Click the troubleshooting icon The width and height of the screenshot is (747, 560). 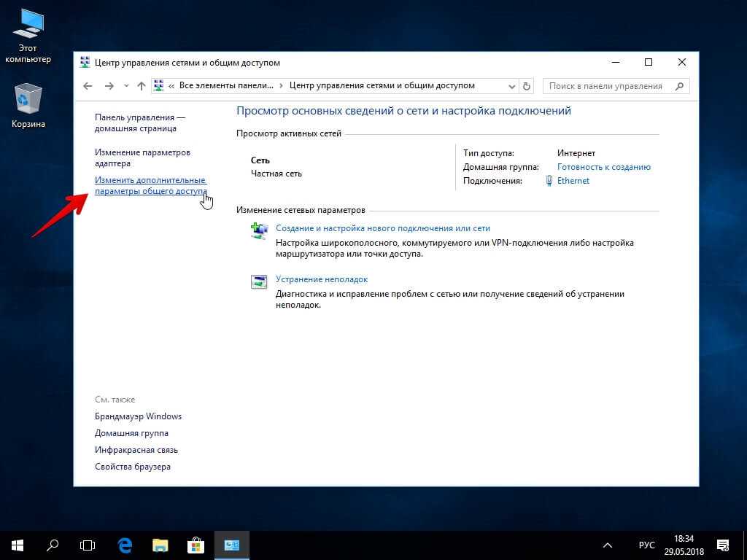(259, 283)
